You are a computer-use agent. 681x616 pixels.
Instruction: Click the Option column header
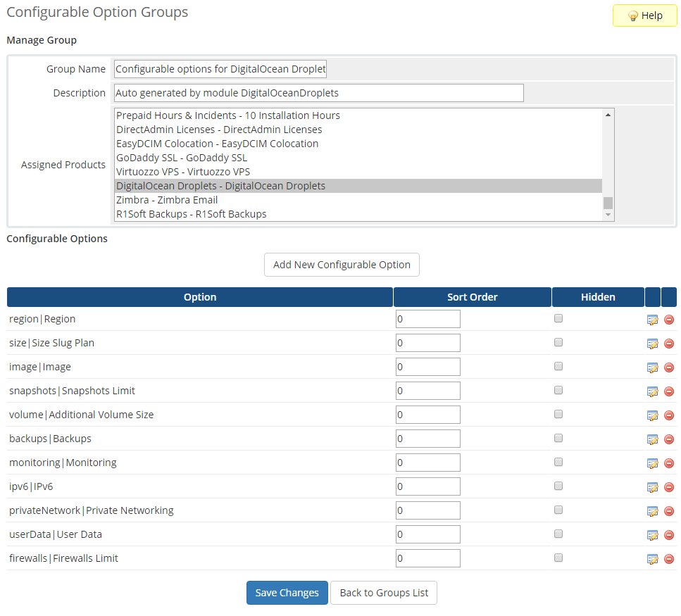tap(200, 297)
